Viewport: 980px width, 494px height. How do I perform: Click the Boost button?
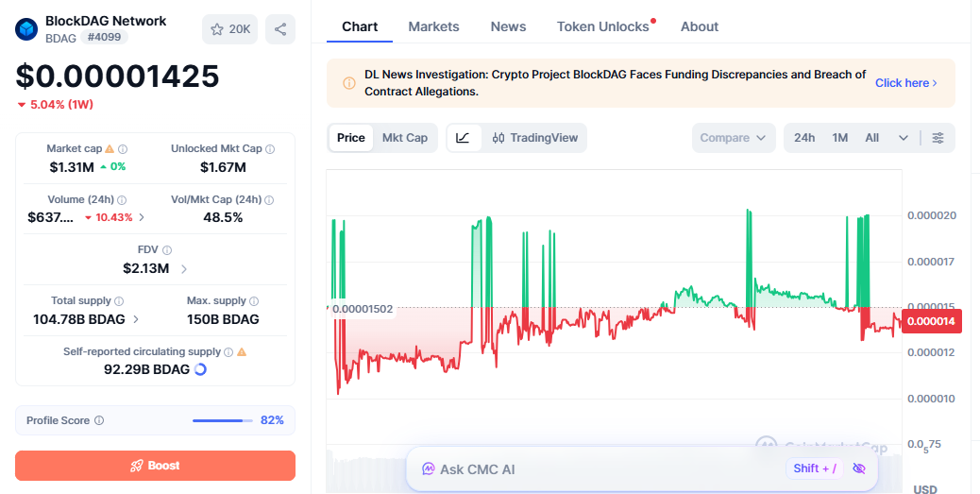155,466
